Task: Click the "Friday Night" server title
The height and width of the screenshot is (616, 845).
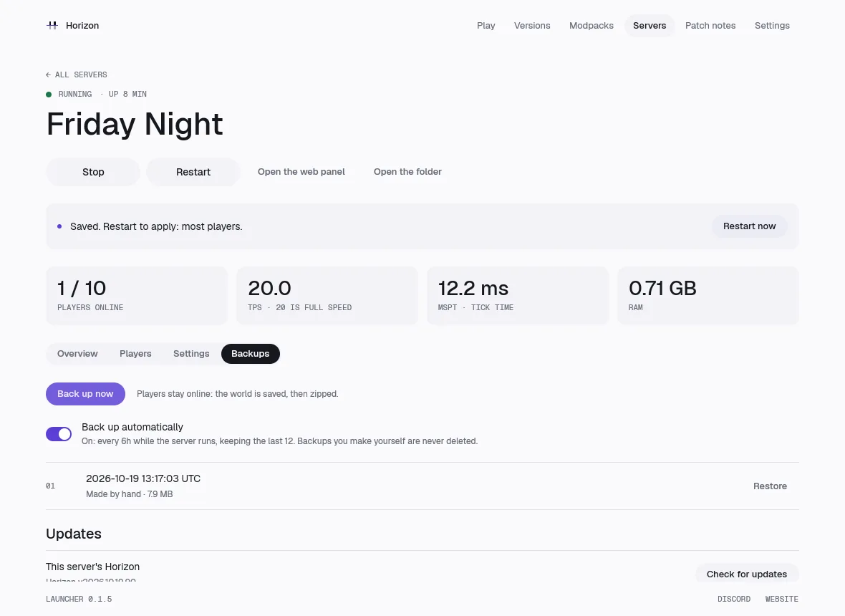Action: coord(135,124)
